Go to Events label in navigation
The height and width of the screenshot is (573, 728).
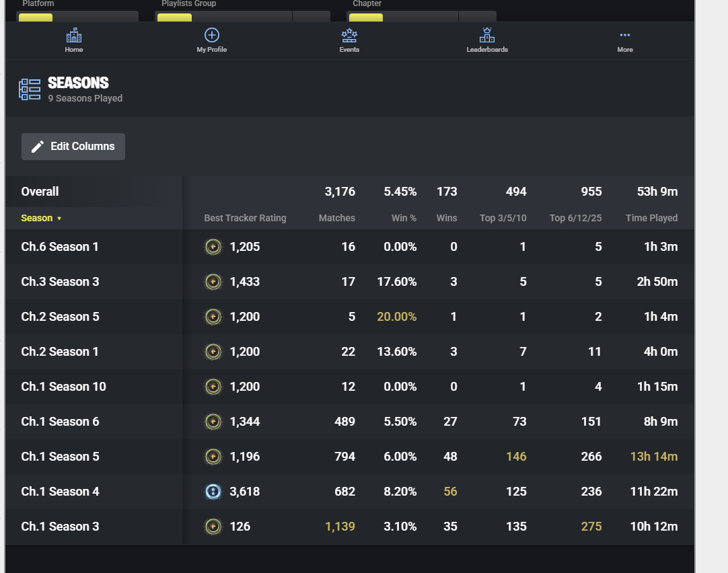point(349,50)
